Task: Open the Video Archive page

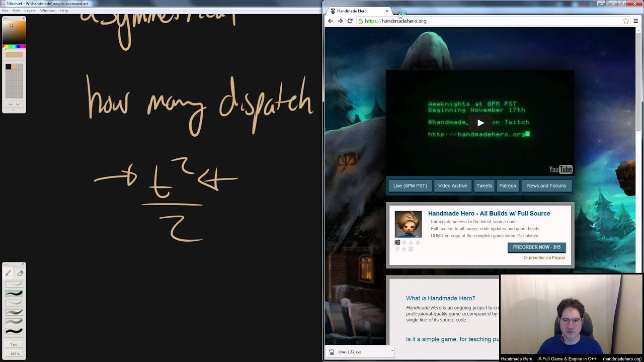Action: [x=453, y=186]
